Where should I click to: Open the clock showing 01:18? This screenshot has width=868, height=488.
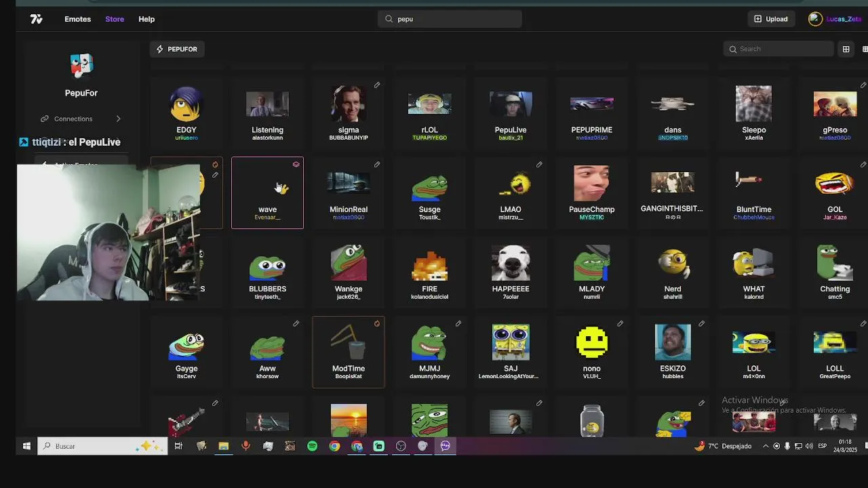coord(845,446)
